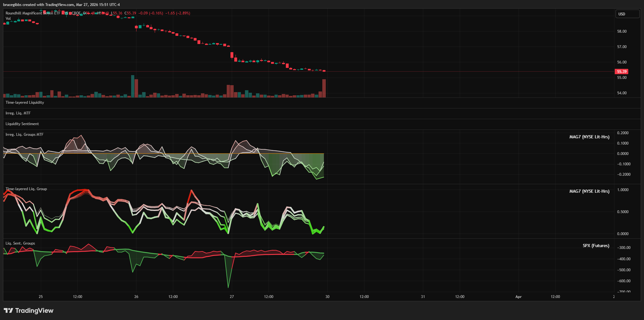
Task: Click MAG7 label in Irreg. Liq. Groups pane
Action: pyautogui.click(x=589, y=137)
